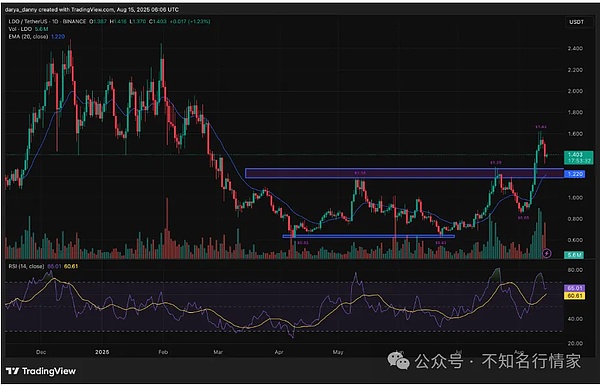Click the 40.00 RSI scale label
Image resolution: width=600 pixels, height=385 pixels.
coord(576,318)
